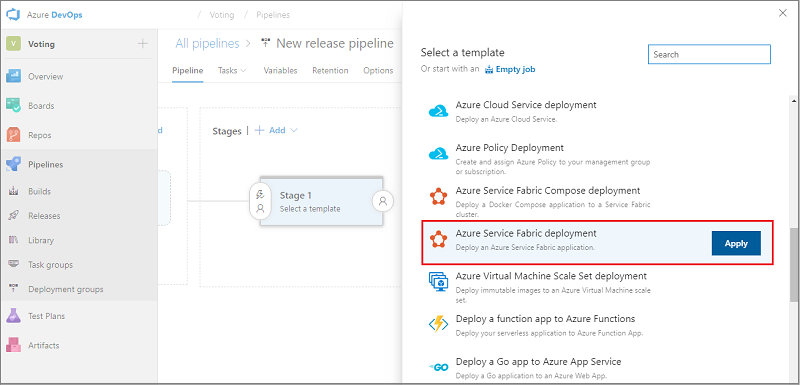The width and height of the screenshot is (800, 385).
Task: Select Azure Cloud Service deployment template
Action: click(596, 112)
